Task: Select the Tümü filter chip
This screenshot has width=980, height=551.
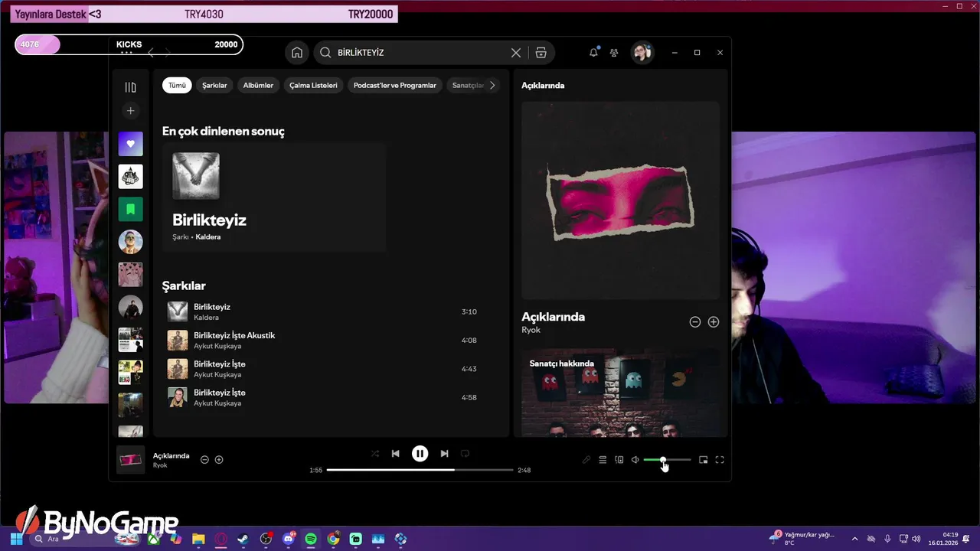Action: pyautogui.click(x=177, y=85)
